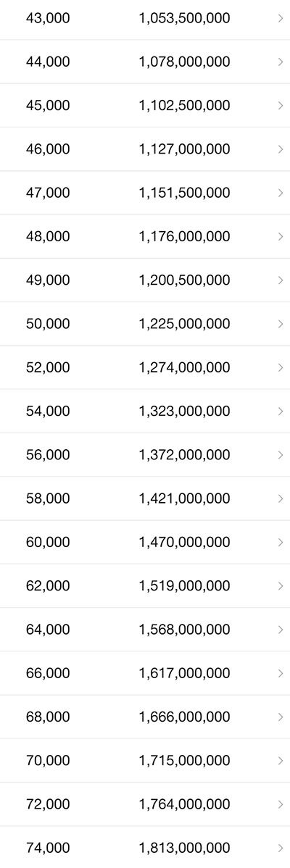Choose the 50,000 entry
Image resolution: width=290 pixels, height=868 pixels.
(x=145, y=324)
